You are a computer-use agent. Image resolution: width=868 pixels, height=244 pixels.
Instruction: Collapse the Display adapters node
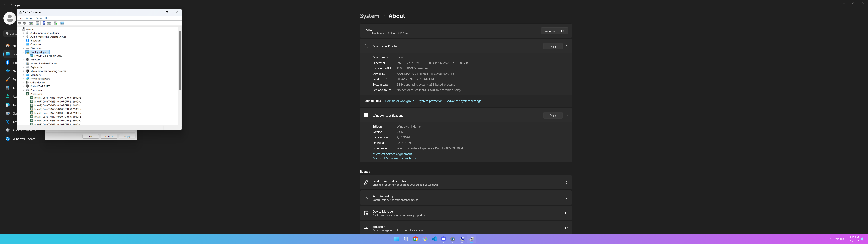click(24, 52)
